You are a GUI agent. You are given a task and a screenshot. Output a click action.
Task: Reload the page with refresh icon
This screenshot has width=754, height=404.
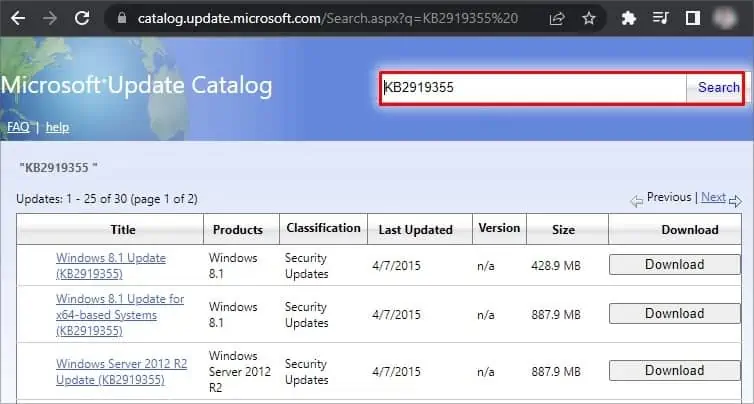[x=82, y=18]
